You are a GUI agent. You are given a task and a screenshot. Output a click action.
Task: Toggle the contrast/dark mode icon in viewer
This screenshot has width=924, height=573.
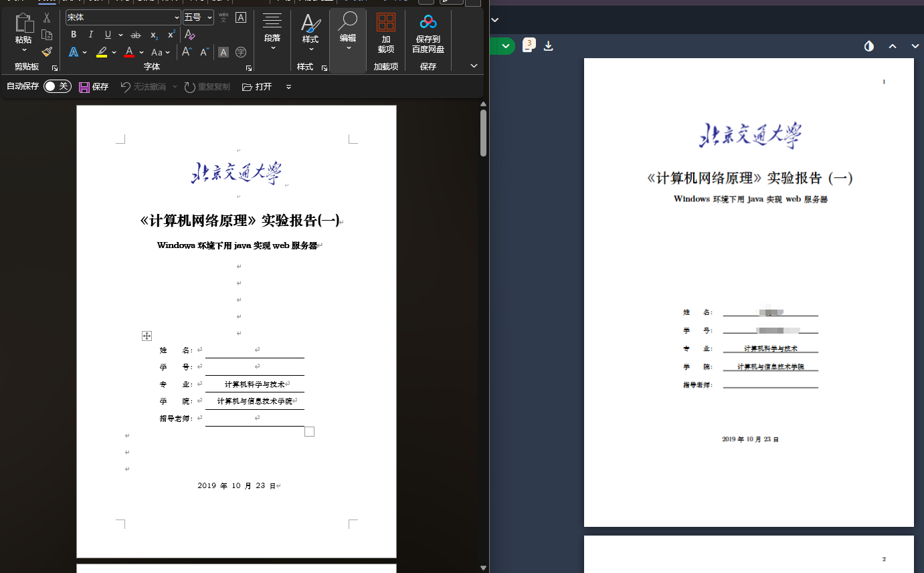click(869, 46)
